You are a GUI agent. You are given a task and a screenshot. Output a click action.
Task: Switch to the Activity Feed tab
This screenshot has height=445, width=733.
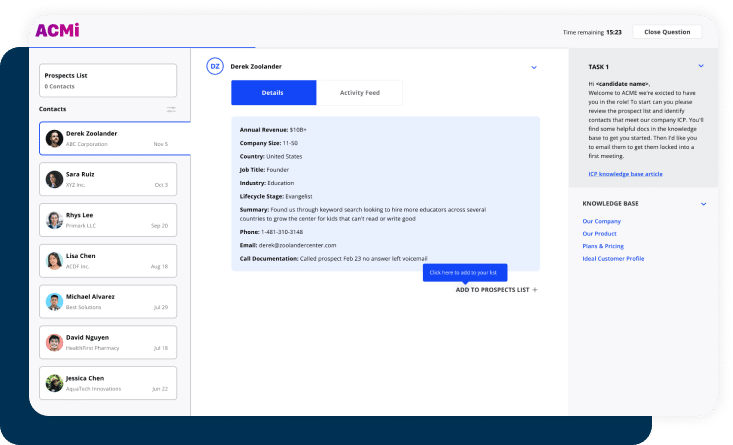(359, 93)
